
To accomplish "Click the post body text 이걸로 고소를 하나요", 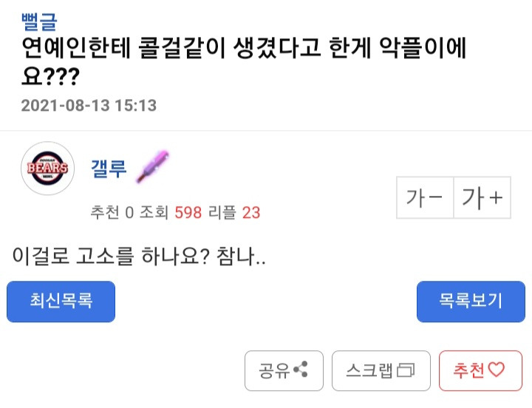I will pos(139,257).
